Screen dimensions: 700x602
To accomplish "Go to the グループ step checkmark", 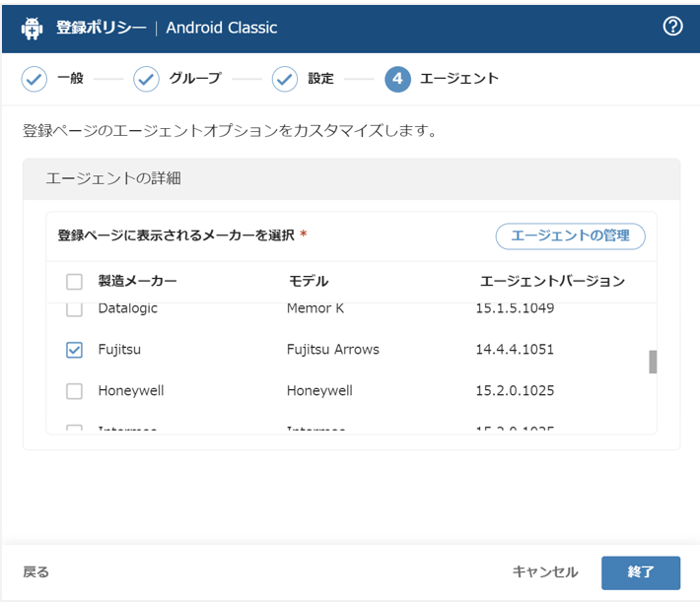I will [x=146, y=79].
